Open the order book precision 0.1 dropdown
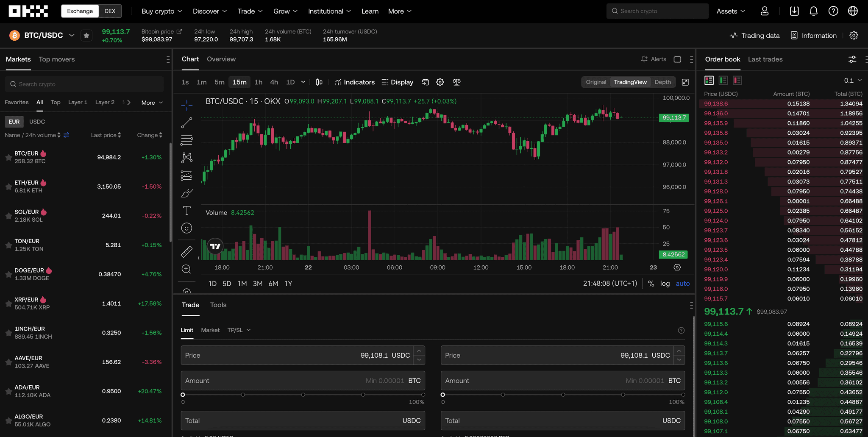868x437 pixels. click(x=851, y=80)
